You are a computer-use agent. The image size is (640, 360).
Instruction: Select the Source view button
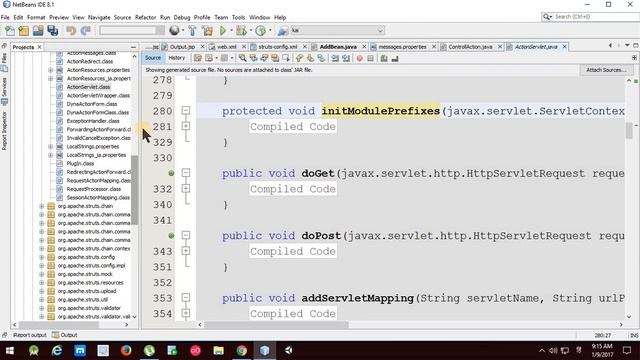153,58
